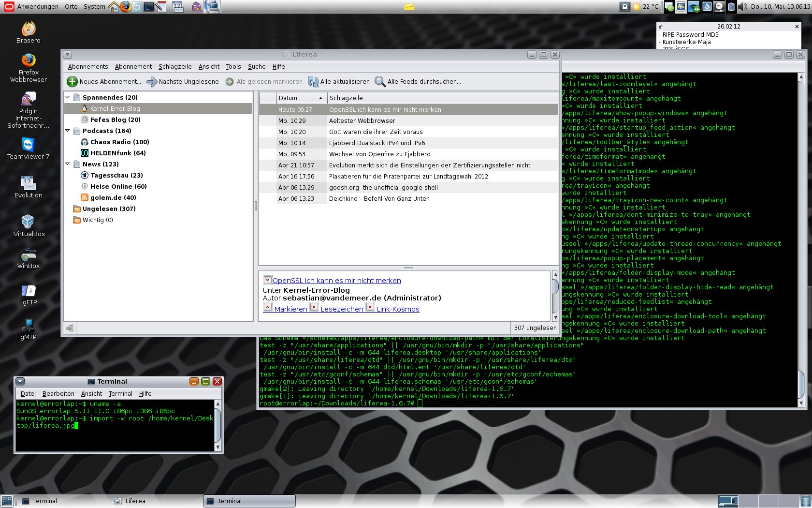Screen dimensions: 812x508
Task: Select the Firefox Webbrowser desktop icon
Action: tap(29, 68)
